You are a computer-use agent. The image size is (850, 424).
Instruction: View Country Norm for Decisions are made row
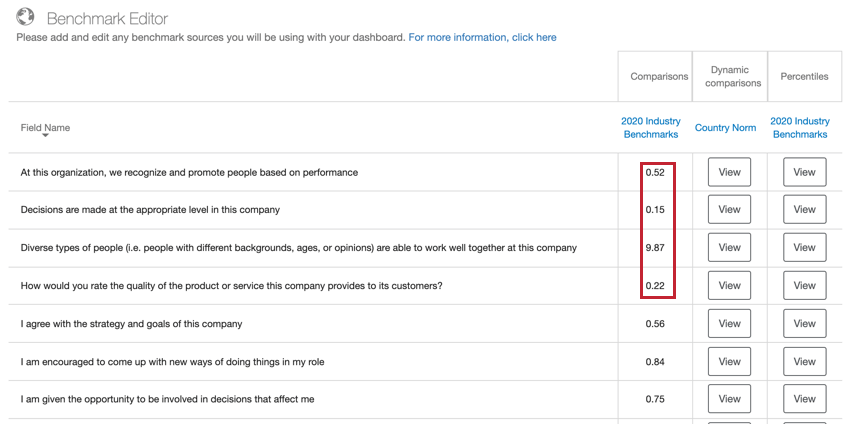729,209
